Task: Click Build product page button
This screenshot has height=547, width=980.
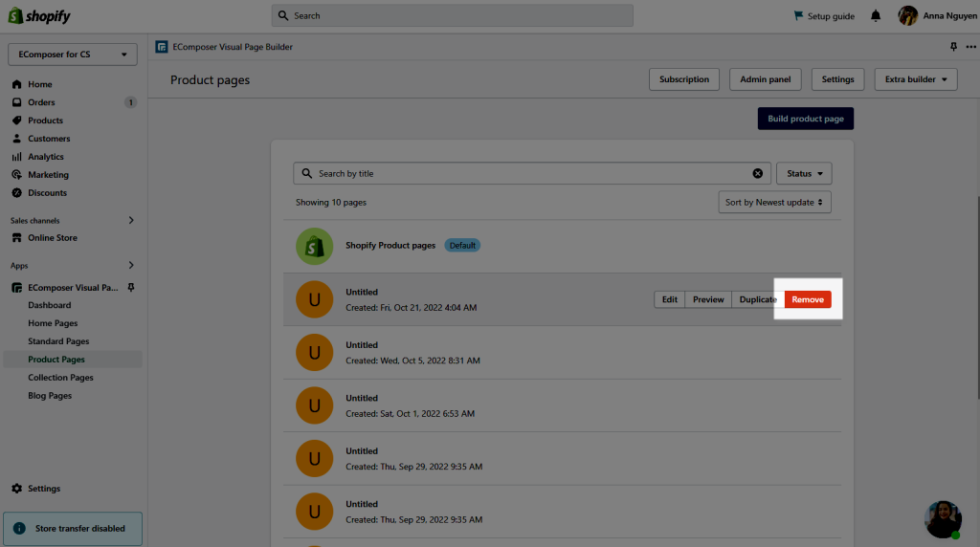Action: (x=806, y=119)
